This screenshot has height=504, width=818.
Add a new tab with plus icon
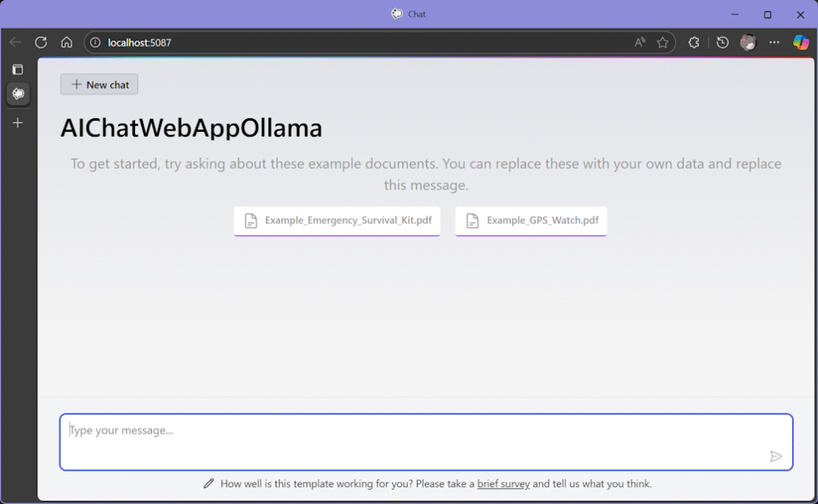[18, 123]
